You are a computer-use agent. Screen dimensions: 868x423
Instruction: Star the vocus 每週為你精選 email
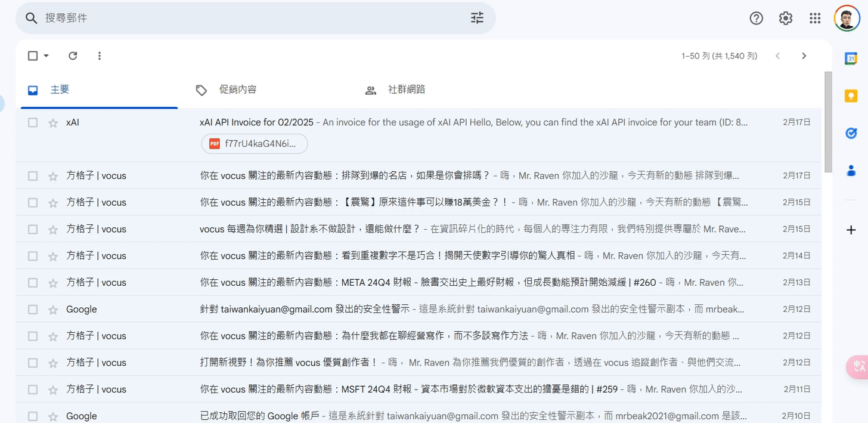[53, 229]
